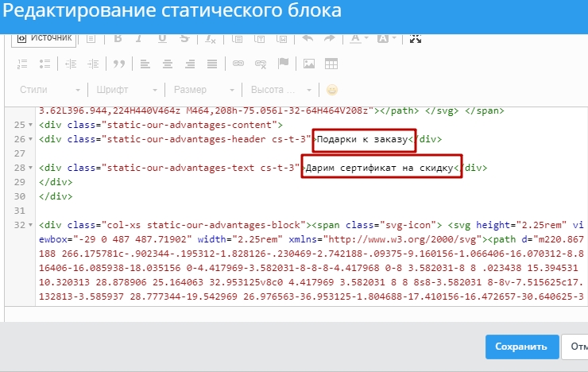
Task: Open the Стили dropdown
Action: (49, 90)
